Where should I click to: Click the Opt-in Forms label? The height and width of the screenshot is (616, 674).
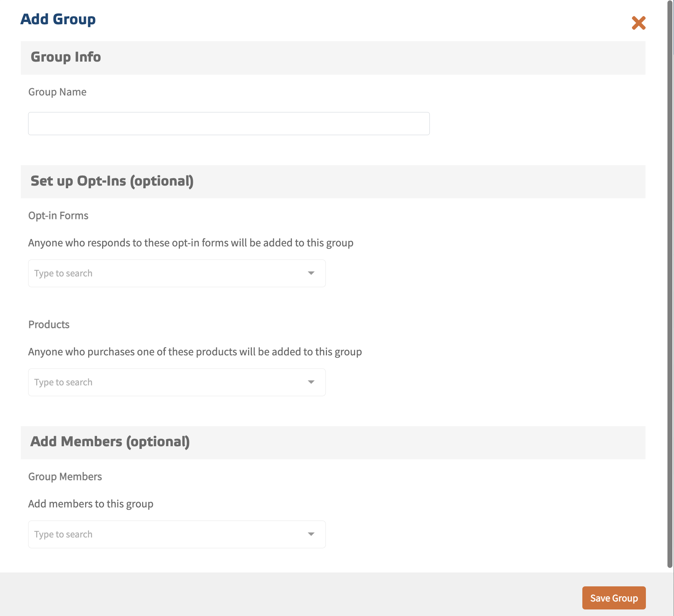pos(58,216)
